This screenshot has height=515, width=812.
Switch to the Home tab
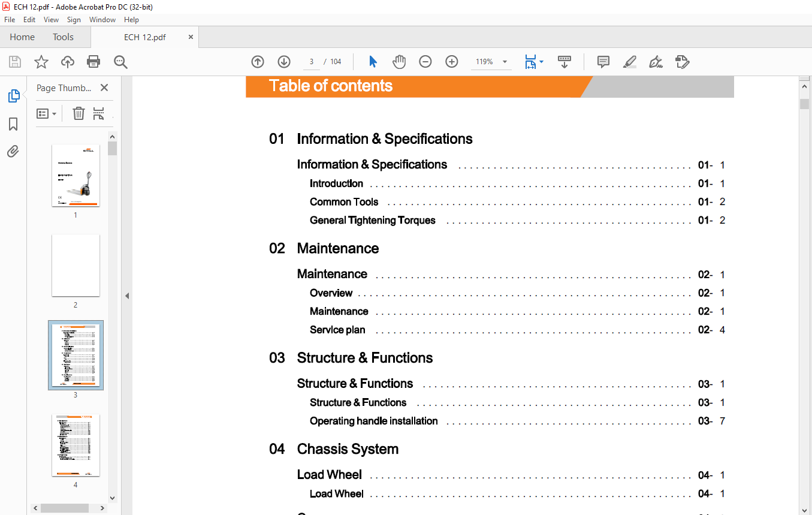click(x=22, y=37)
